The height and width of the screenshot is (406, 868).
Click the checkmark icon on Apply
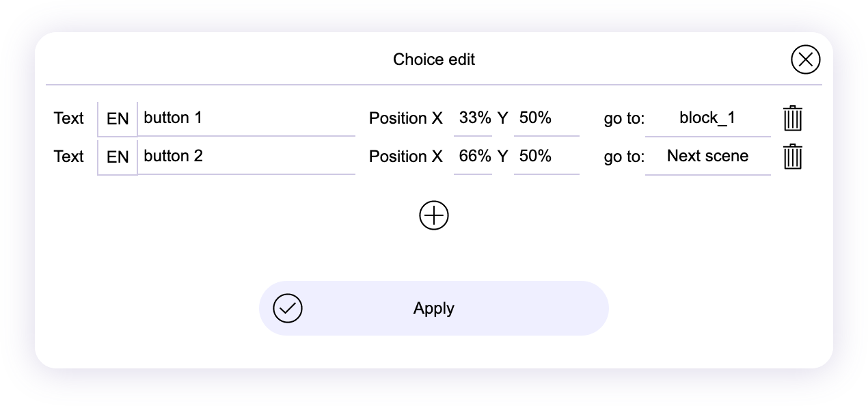[x=288, y=308]
